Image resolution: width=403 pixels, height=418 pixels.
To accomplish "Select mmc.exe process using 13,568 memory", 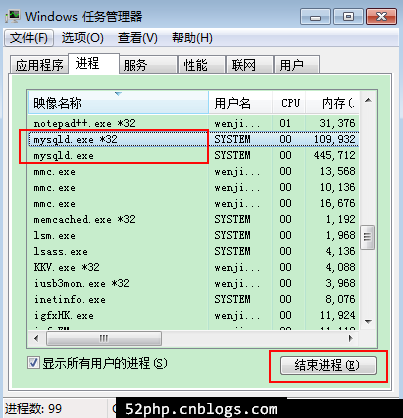I will 193,171.
